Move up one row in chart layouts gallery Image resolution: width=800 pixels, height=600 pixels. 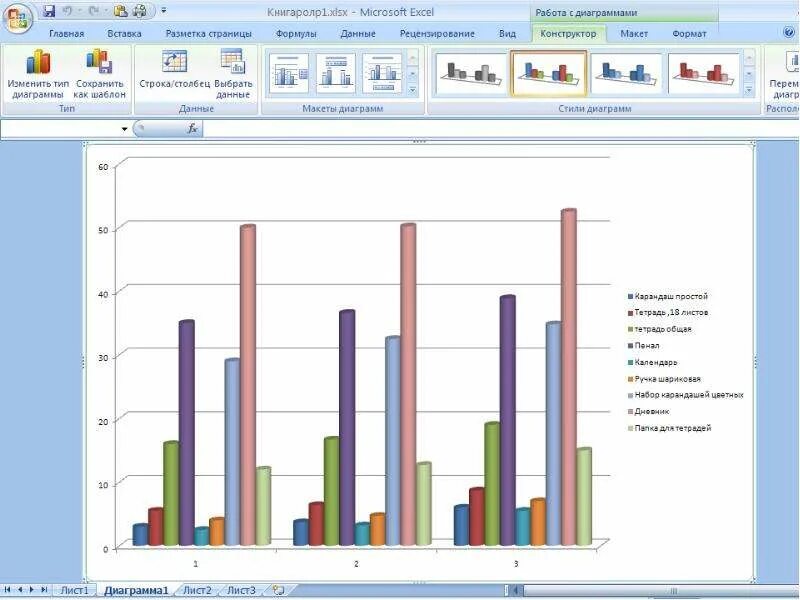click(413, 57)
